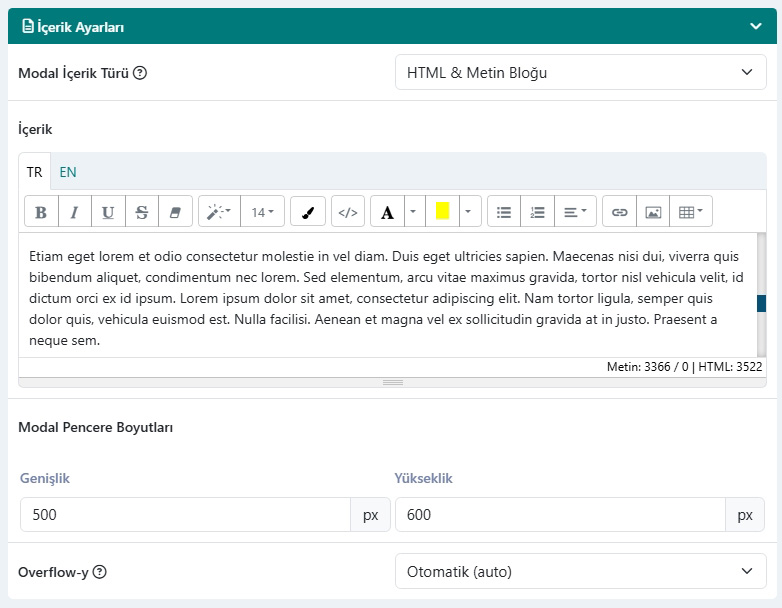Image resolution: width=782 pixels, height=608 pixels.
Task: Open the Overflow-y dropdown
Action: [581, 571]
